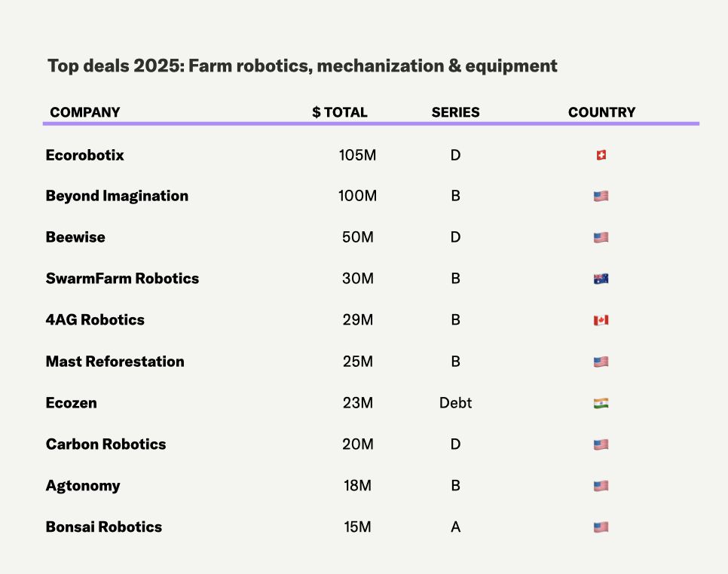Click the COMPANY column header

click(x=85, y=112)
